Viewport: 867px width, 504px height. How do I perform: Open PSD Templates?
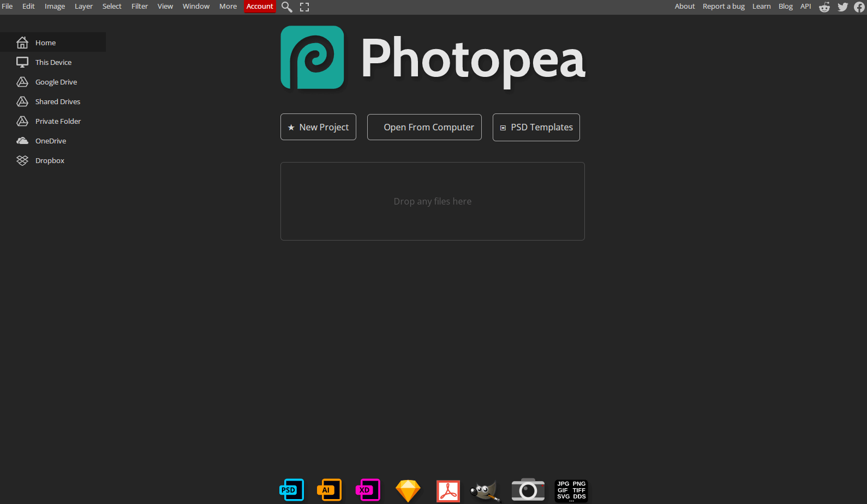pyautogui.click(x=536, y=127)
